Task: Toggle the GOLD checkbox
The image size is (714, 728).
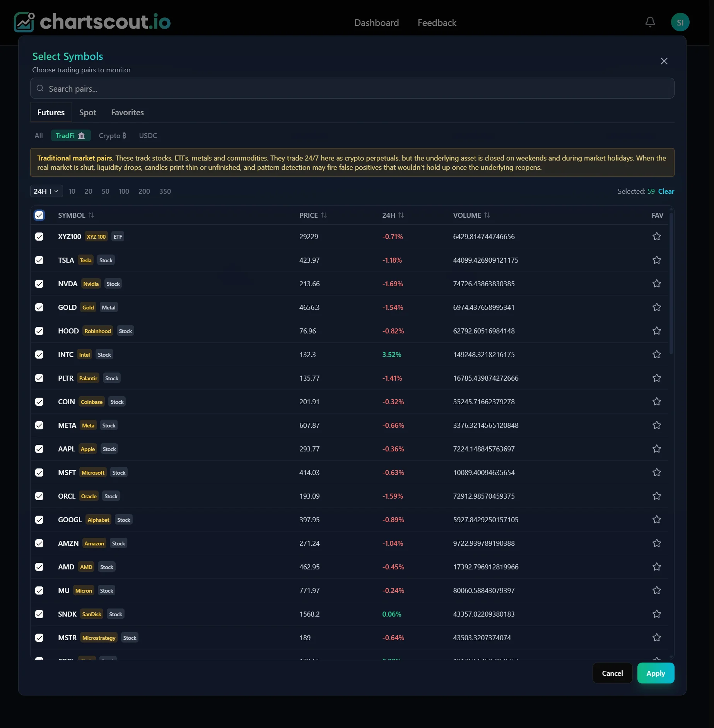Action: 39,307
